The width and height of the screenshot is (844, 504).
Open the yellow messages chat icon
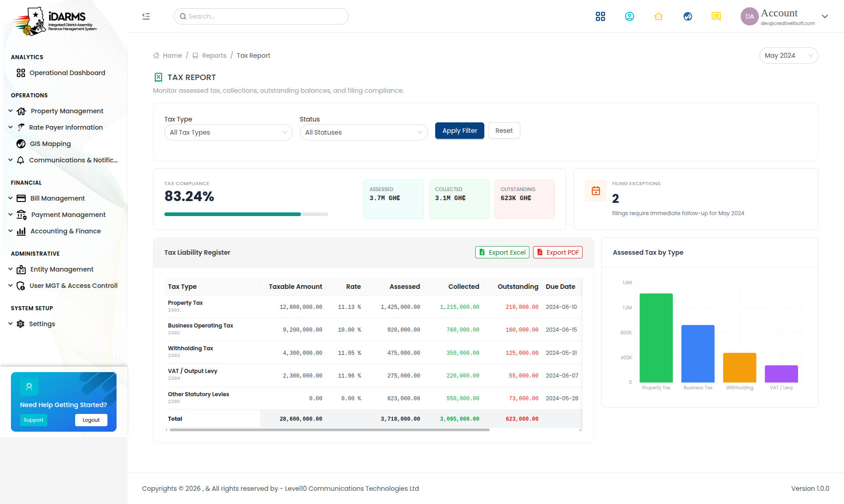(x=716, y=16)
